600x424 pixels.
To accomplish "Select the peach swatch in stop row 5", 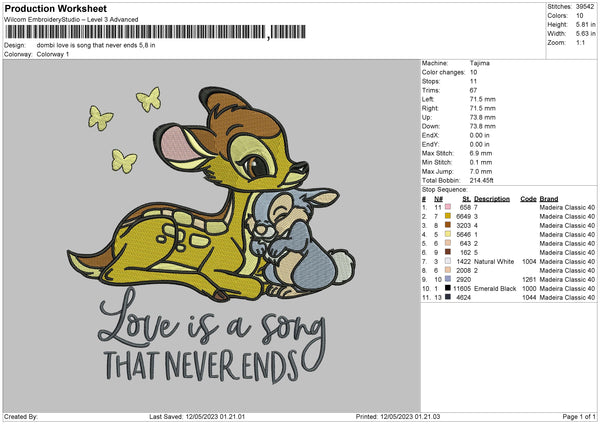I will tap(447, 243).
